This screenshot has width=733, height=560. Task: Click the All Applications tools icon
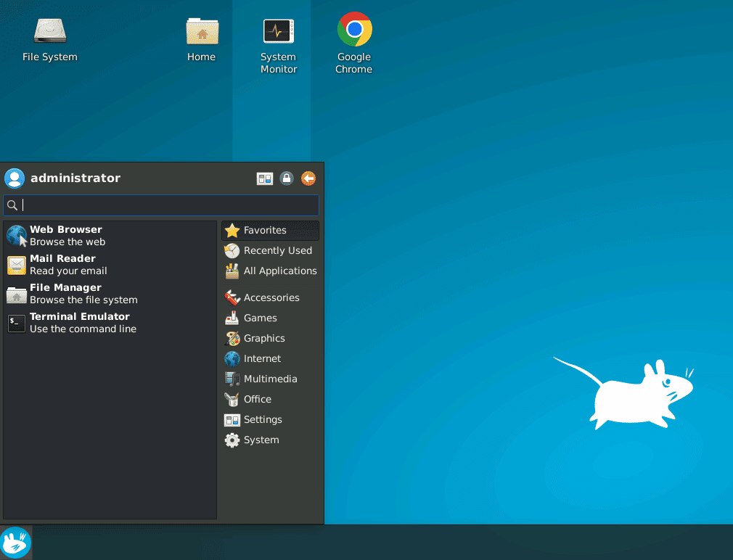pyautogui.click(x=232, y=271)
